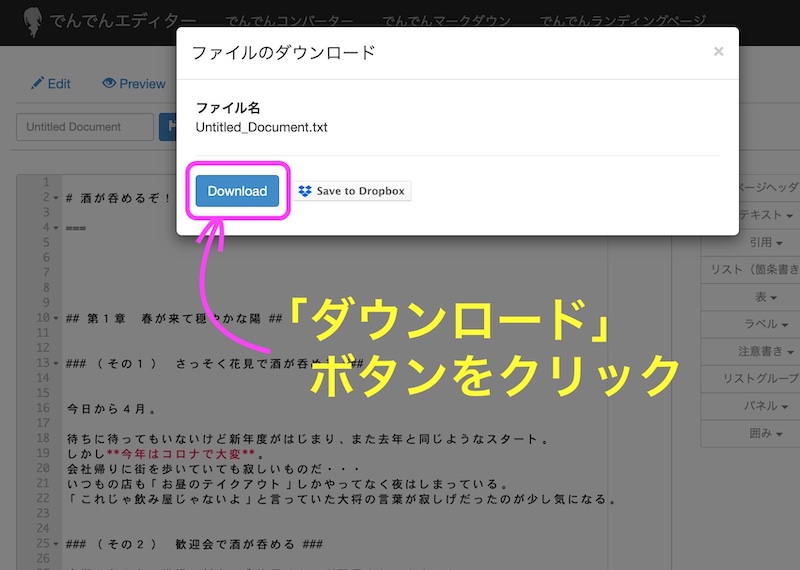The image size is (800, 570).
Task: Expand the 注意書き dropdown
Action: click(766, 352)
